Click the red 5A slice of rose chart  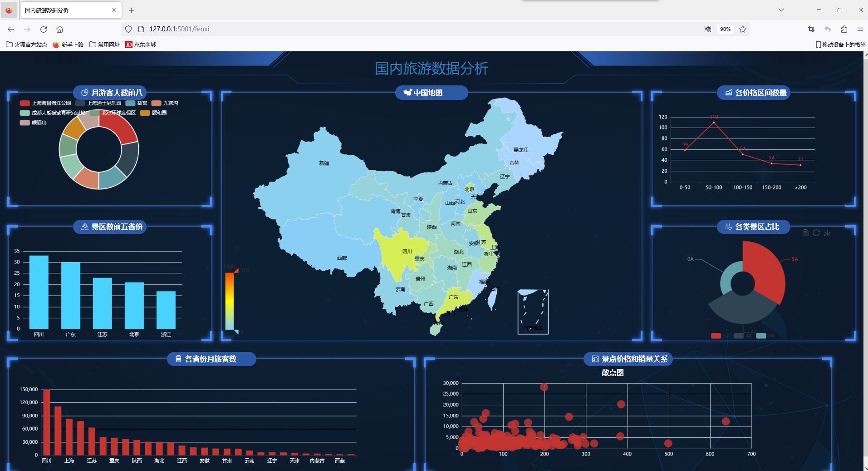[x=767, y=270]
